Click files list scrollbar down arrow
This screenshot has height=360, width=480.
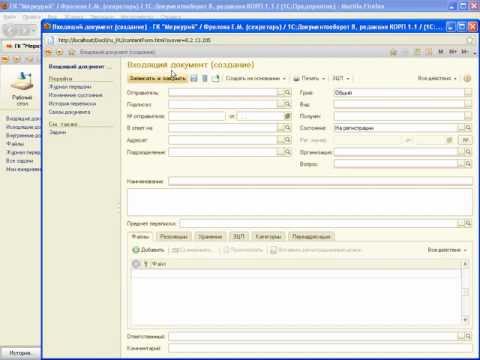pos(466,320)
